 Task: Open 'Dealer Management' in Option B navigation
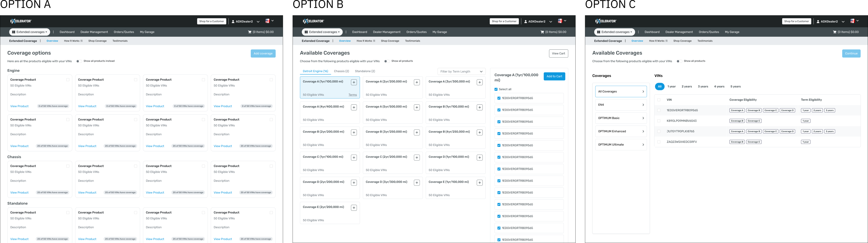387,32
